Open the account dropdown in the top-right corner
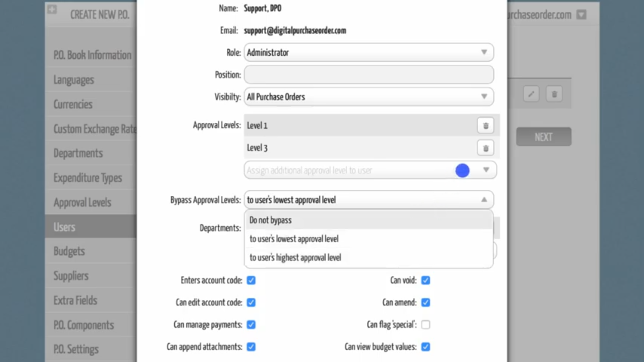Screen dimensions: 644x362 pos(581,15)
